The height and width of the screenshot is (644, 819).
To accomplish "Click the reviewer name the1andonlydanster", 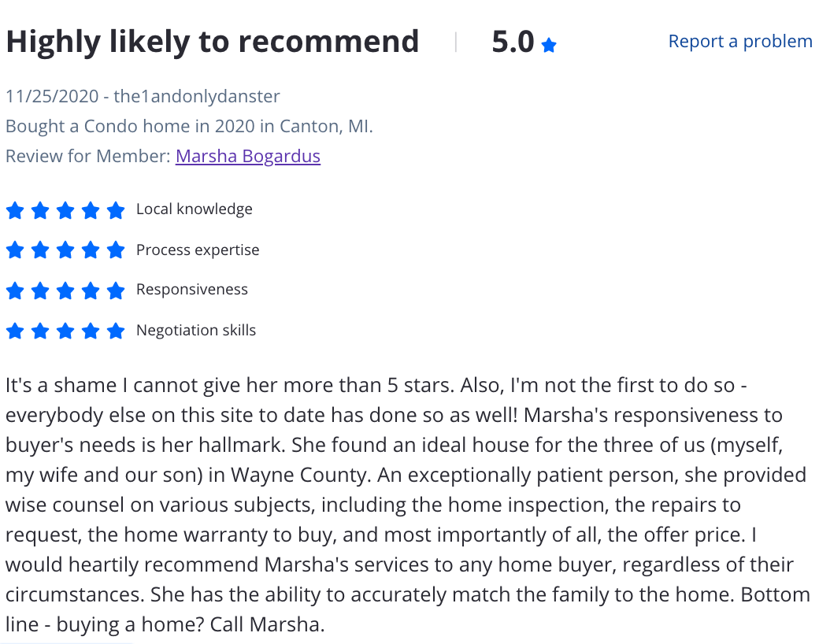I will tap(197, 96).
